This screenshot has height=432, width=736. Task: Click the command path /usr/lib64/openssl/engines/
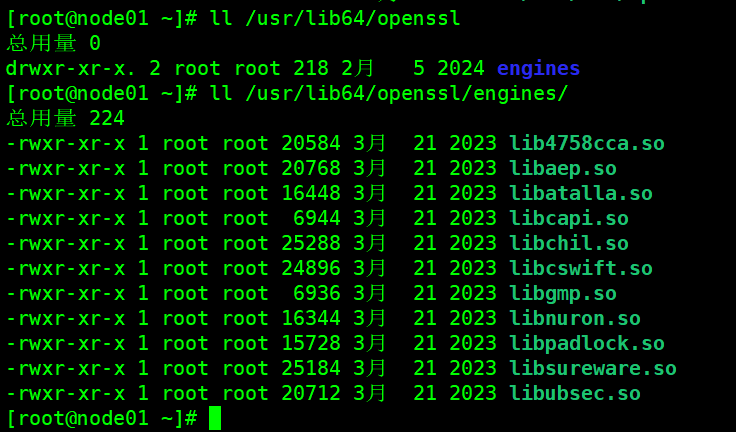pyautogui.click(x=406, y=94)
